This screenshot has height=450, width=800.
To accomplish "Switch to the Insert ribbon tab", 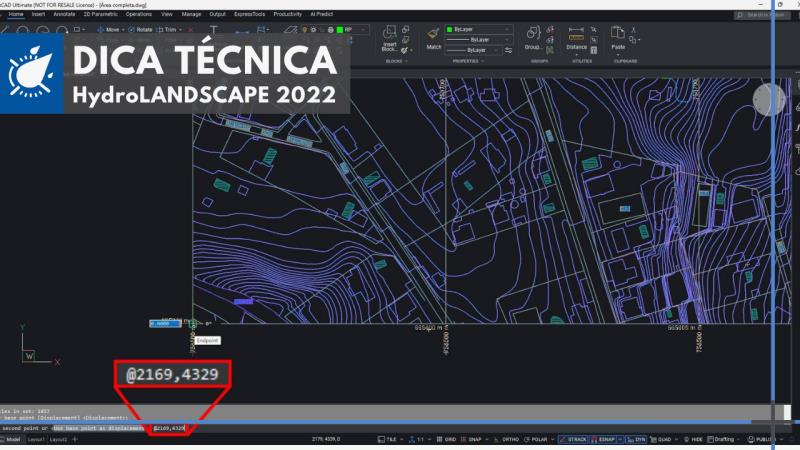I will point(38,14).
